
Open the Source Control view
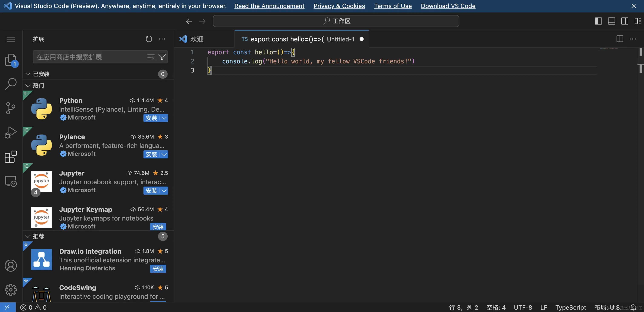point(11,108)
